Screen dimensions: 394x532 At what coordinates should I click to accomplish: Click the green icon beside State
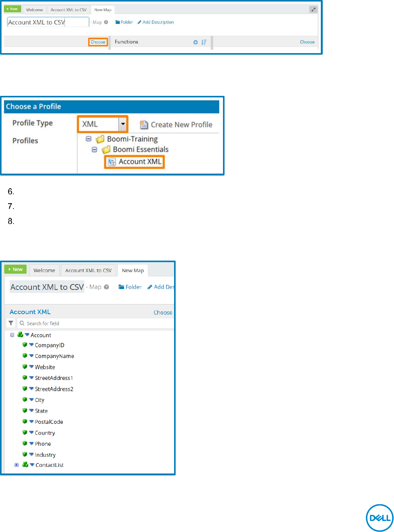[x=25, y=410]
